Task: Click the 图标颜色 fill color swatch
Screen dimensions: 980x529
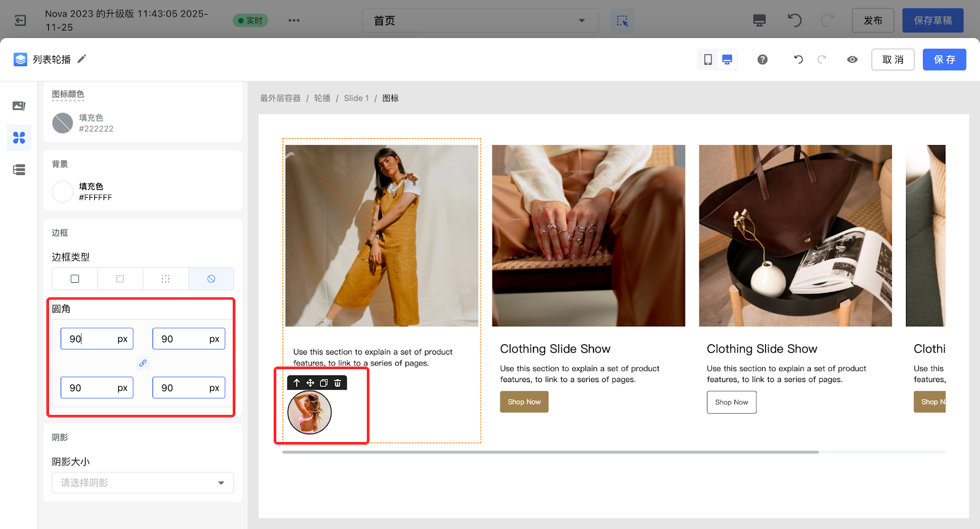Action: [x=62, y=123]
